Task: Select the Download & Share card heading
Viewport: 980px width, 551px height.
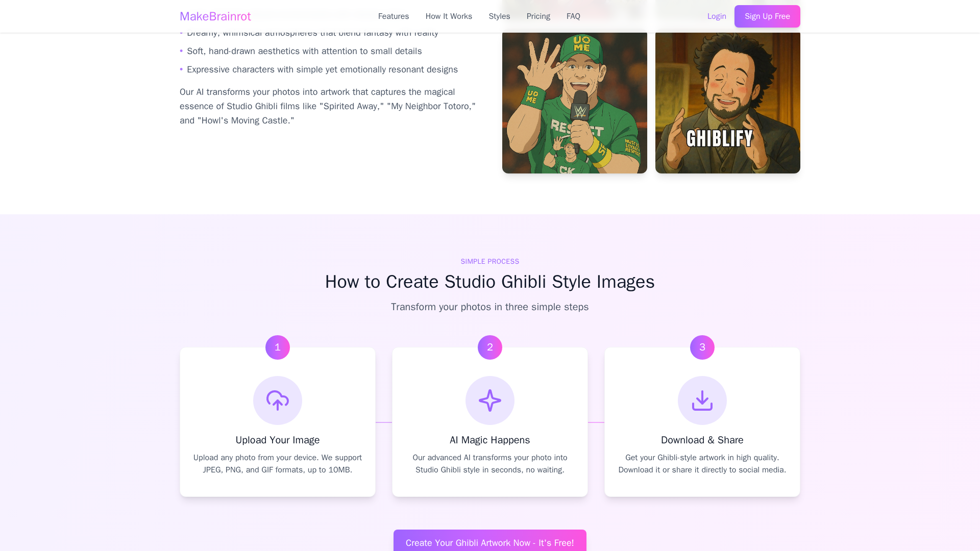Action: [x=702, y=440]
